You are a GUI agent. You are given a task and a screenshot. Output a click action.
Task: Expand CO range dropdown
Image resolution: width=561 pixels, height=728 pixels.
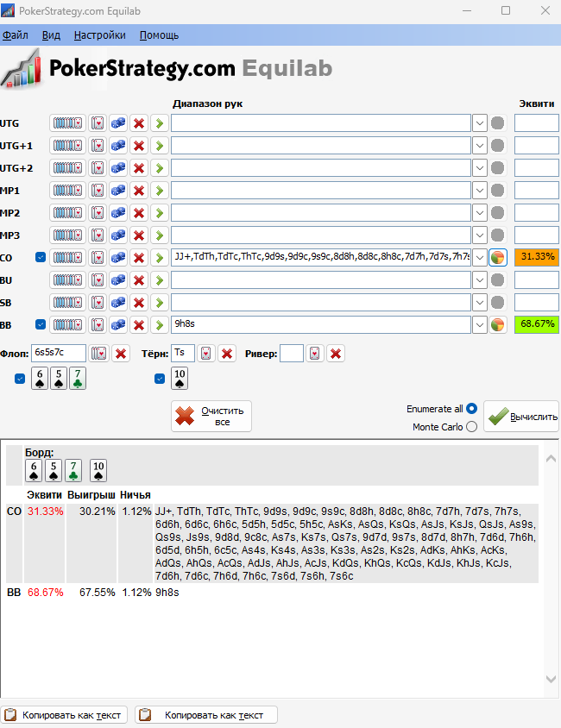tap(480, 257)
